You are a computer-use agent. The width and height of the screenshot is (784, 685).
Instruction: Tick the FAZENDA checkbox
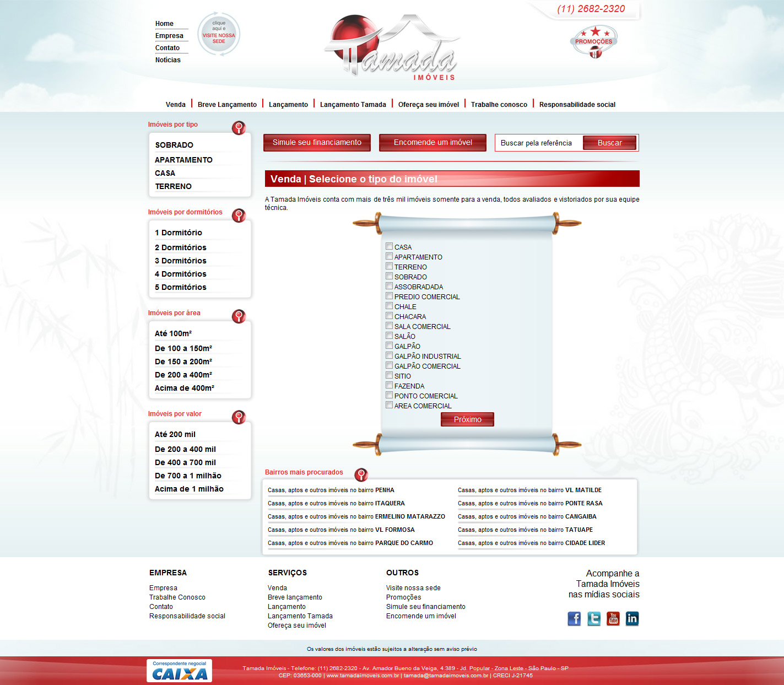point(390,385)
